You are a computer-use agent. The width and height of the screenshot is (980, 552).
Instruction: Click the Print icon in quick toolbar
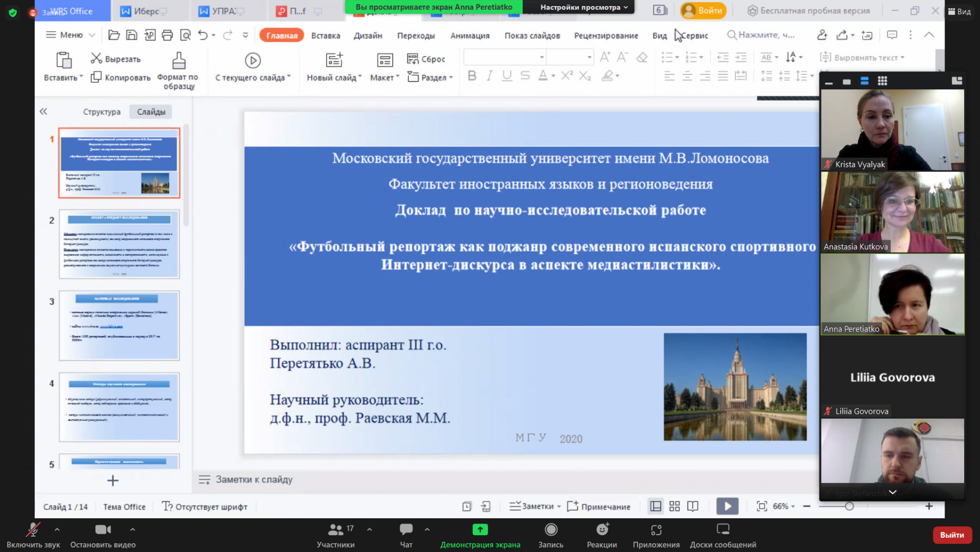(x=167, y=35)
